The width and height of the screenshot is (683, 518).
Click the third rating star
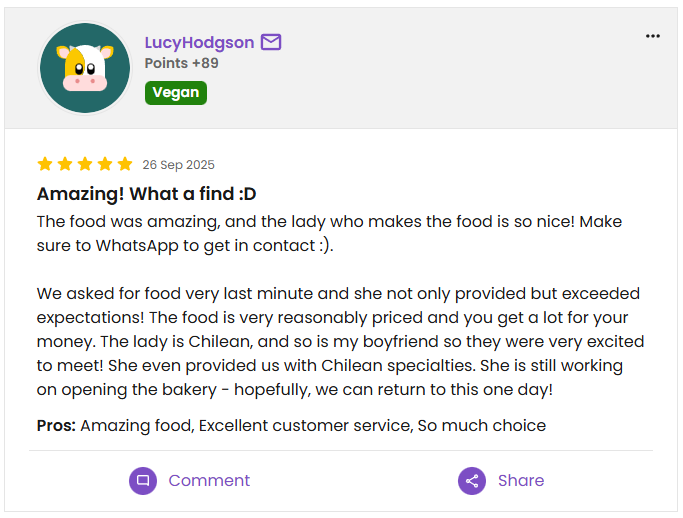(x=85, y=164)
